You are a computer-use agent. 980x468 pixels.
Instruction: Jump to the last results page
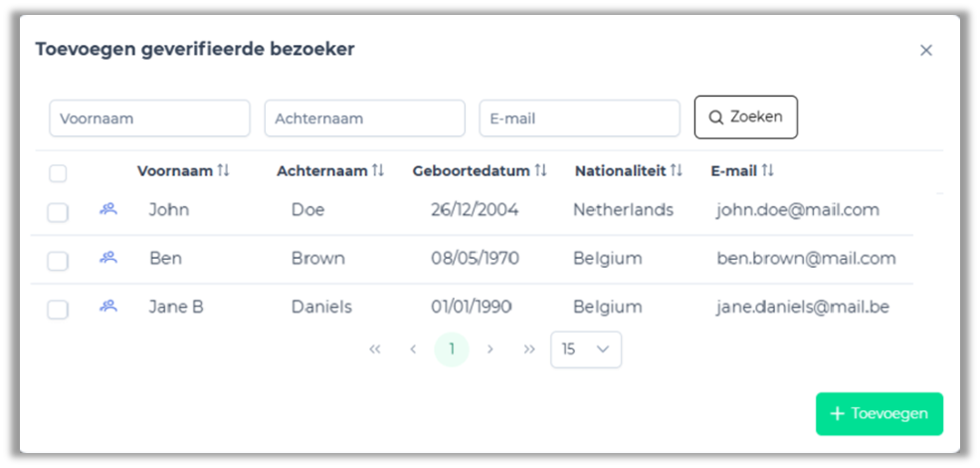click(529, 350)
